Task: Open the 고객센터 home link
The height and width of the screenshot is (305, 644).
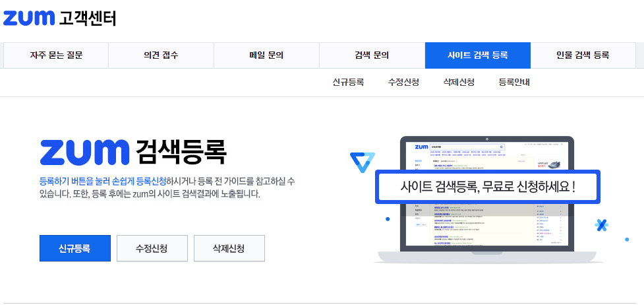Action: [x=88, y=18]
